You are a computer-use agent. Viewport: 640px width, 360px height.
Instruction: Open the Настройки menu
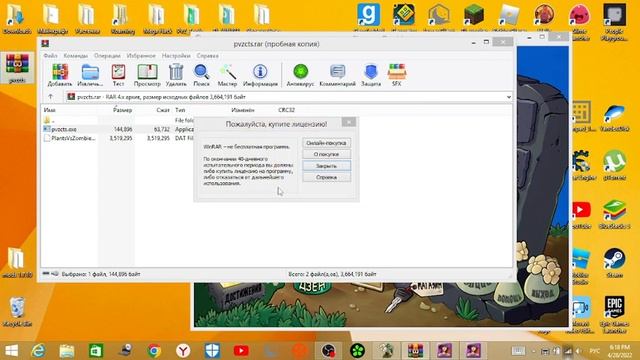tap(176, 56)
